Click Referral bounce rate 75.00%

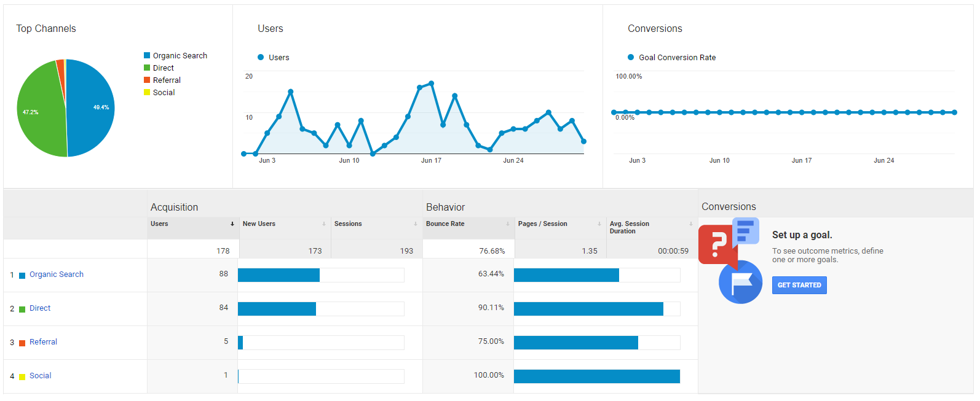491,341
